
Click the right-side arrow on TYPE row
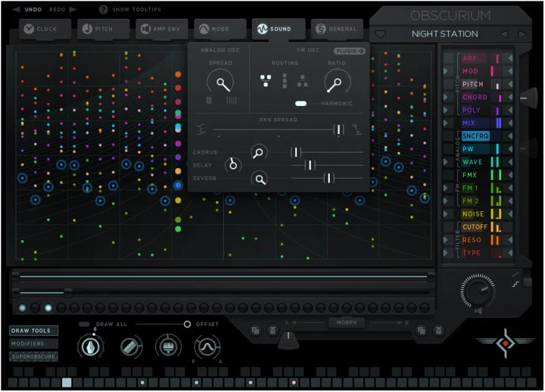click(x=510, y=253)
